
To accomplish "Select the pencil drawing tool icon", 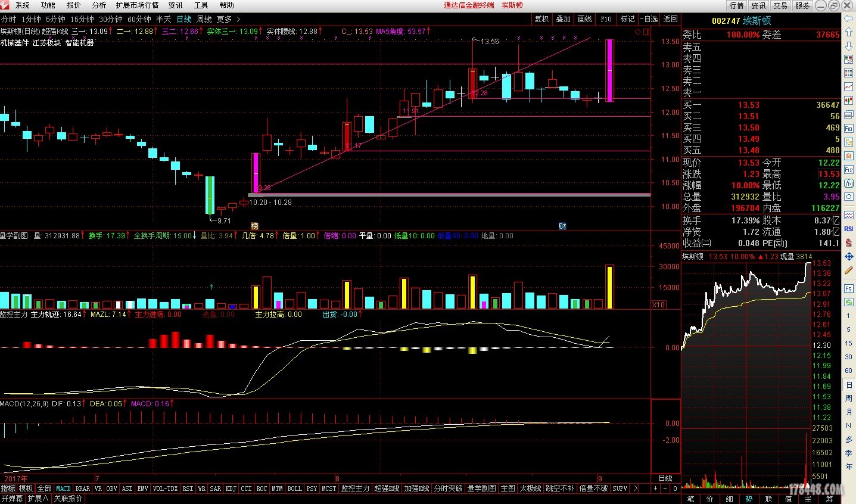I will [x=849, y=270].
